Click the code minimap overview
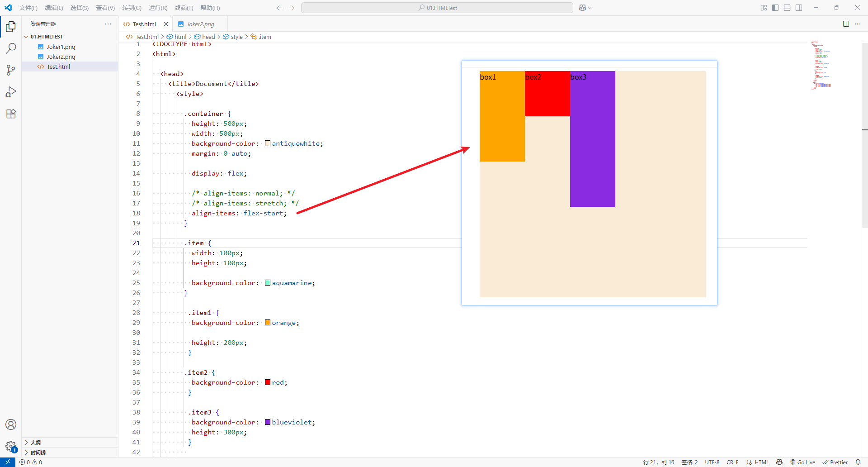868x467 pixels. pyautogui.click(x=822, y=66)
